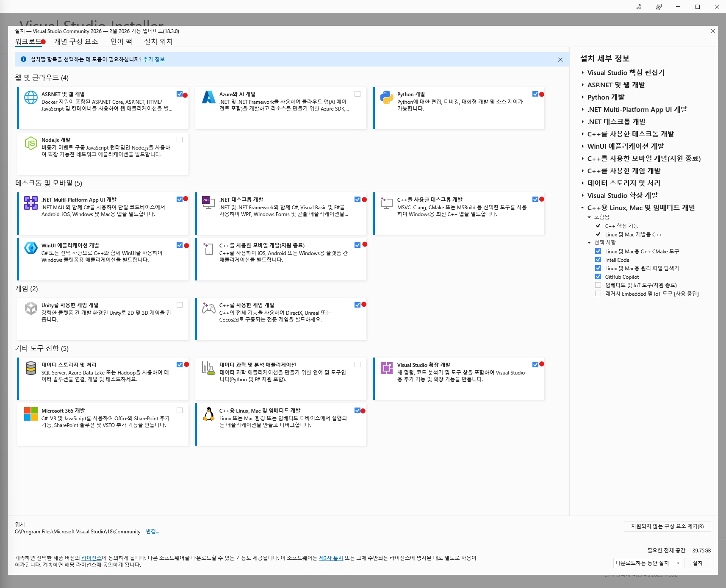726x588 pixels.
Task: Check the Azure와 AI 개발 workload
Action: [x=357, y=94]
